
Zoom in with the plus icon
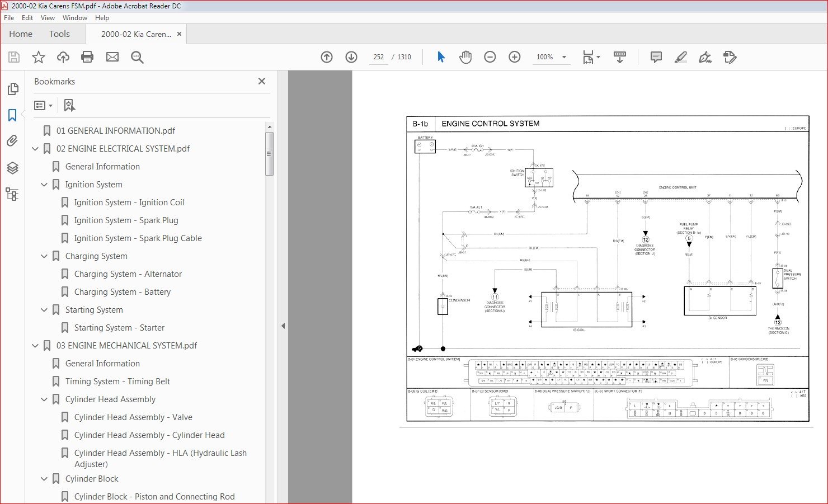(515, 57)
